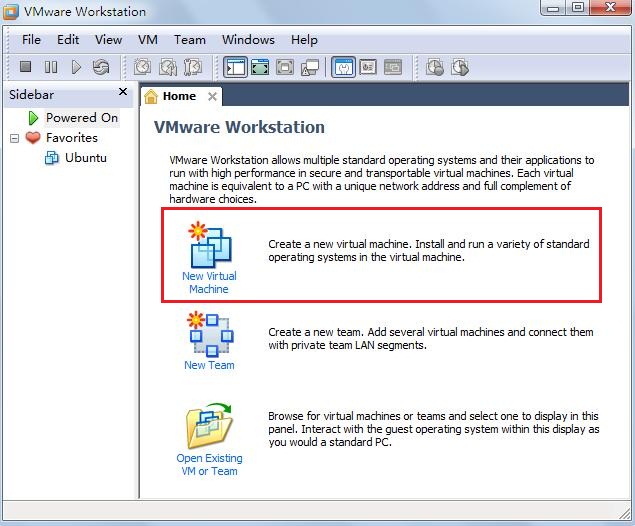Open the Snapshot Manager wrench icon
This screenshot has height=526, width=635.
tap(193, 67)
